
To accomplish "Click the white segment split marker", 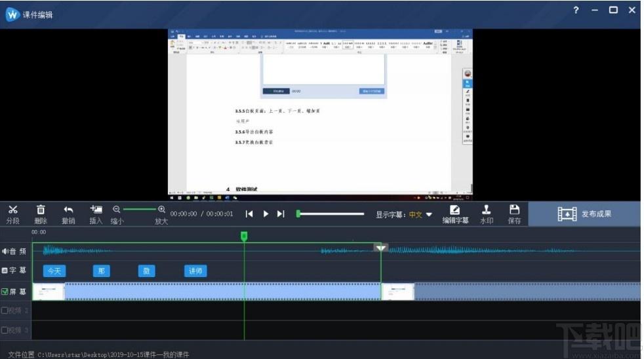I will (x=380, y=248).
